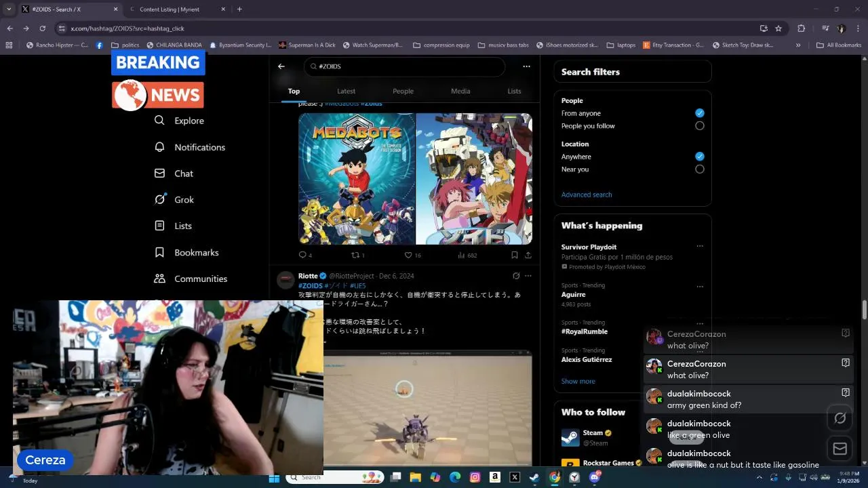868x488 pixels.
Task: Open Bookmarks in the sidebar
Action: pyautogui.click(x=186, y=252)
